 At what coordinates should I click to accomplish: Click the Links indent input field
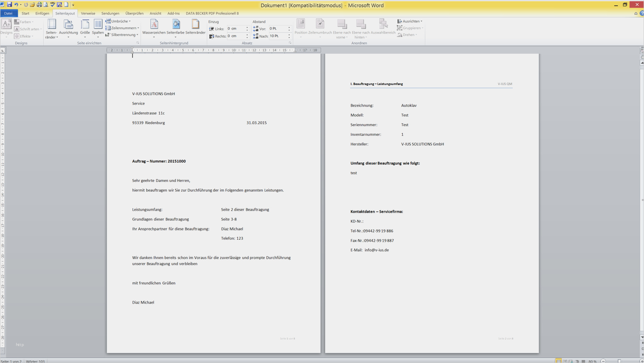[x=236, y=29]
